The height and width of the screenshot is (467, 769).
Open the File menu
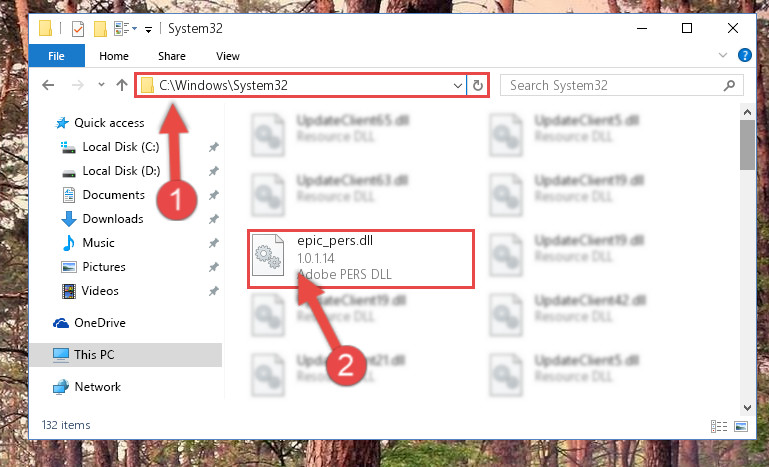pos(56,56)
